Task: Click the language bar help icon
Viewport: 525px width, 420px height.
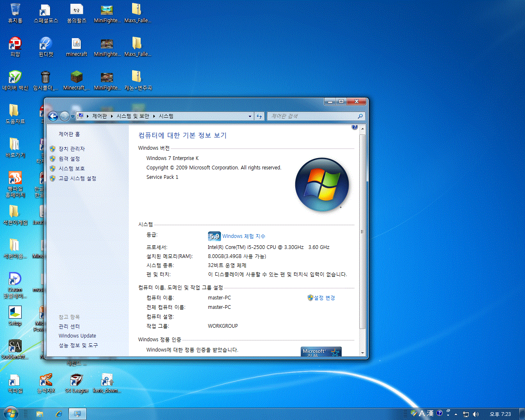Action: (x=439, y=413)
